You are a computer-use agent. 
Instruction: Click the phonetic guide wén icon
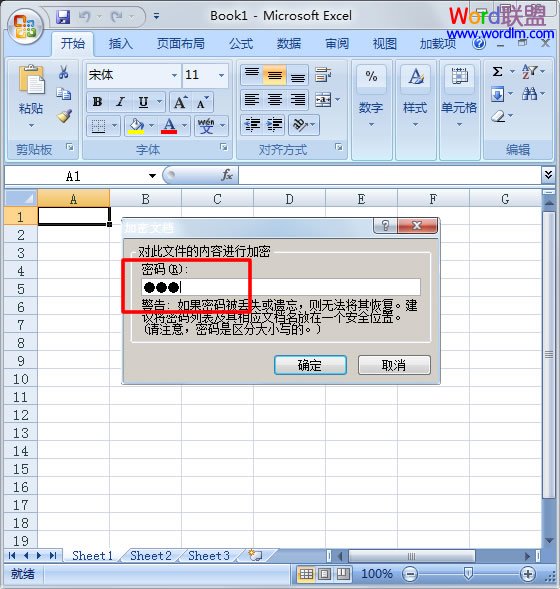pos(206,126)
